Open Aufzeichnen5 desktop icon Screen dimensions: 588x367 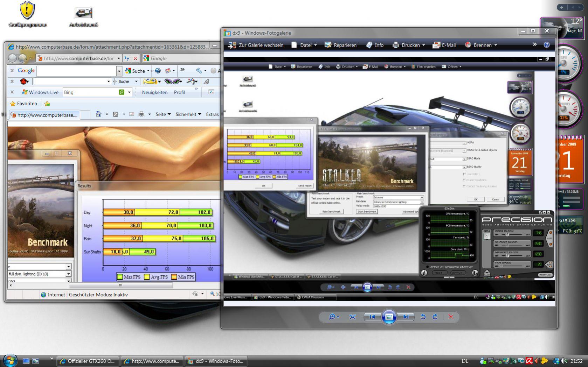(x=83, y=17)
